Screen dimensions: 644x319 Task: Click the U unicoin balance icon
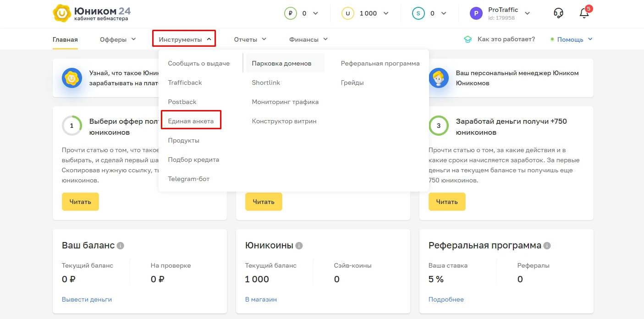[x=348, y=13]
